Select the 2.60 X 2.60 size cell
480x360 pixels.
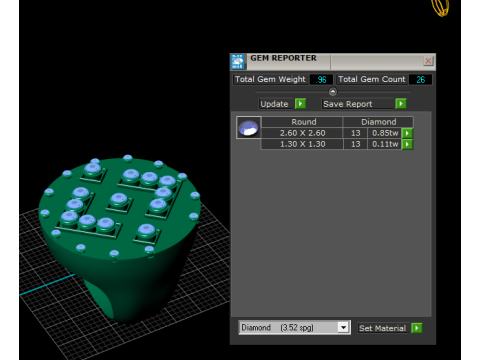tap(302, 133)
